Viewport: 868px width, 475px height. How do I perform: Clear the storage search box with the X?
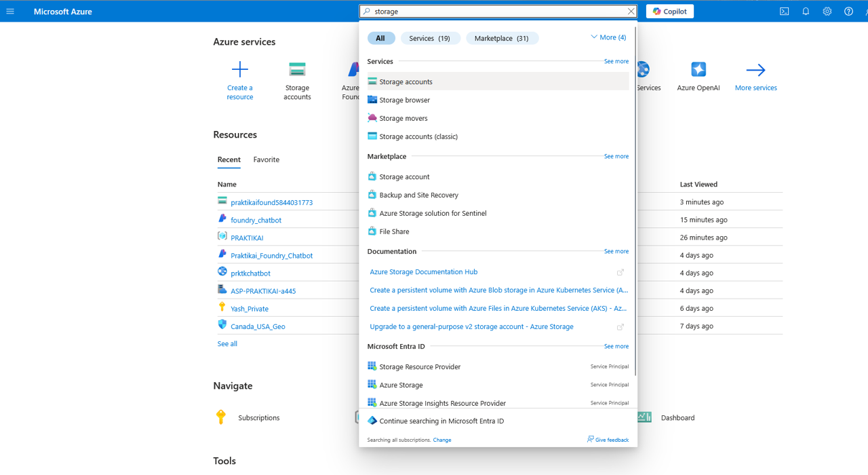point(631,11)
